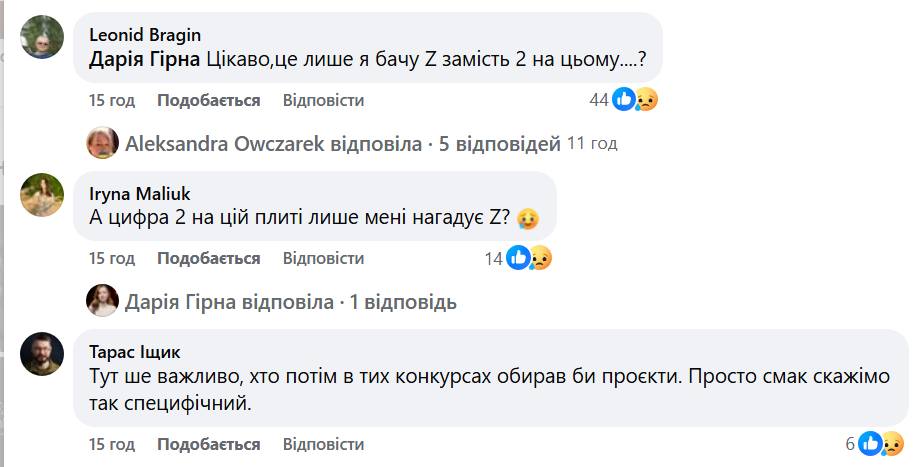The height and width of the screenshot is (467, 921).
Task: View reaction icons on Iryna Maliuk's comment
Action: [529, 258]
